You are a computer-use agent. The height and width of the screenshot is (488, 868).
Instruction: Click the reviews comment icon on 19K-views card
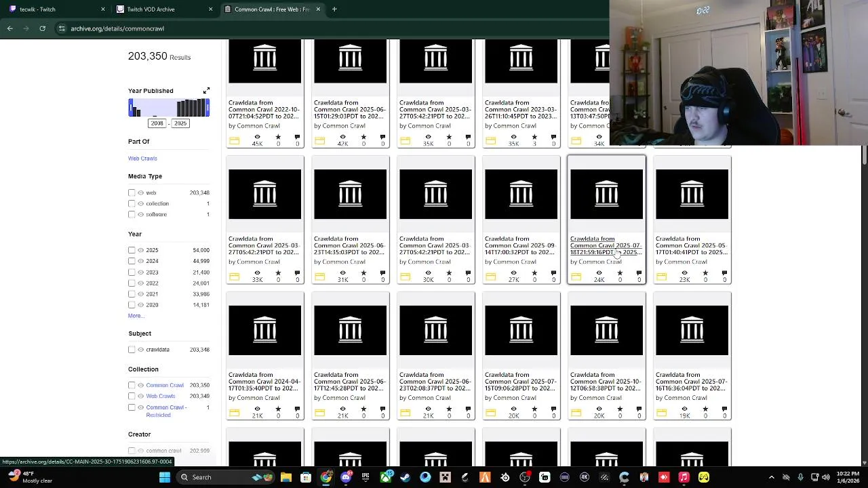point(724,409)
